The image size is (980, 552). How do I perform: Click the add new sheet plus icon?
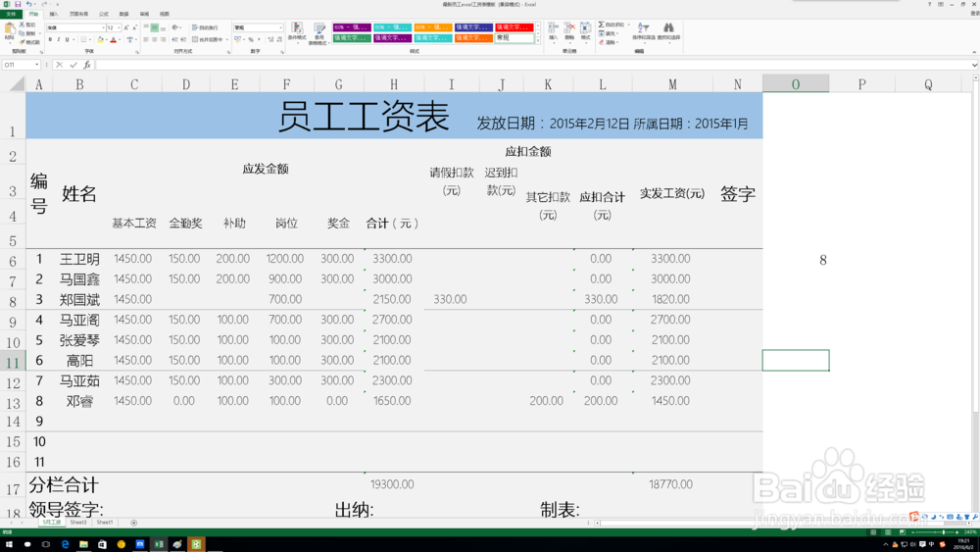(133, 523)
